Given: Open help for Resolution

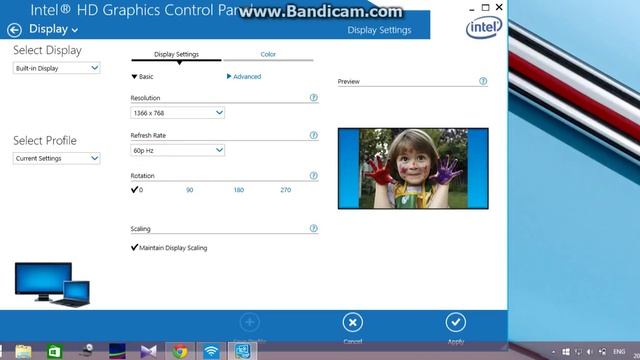Looking at the screenshot, I should [x=313, y=98].
